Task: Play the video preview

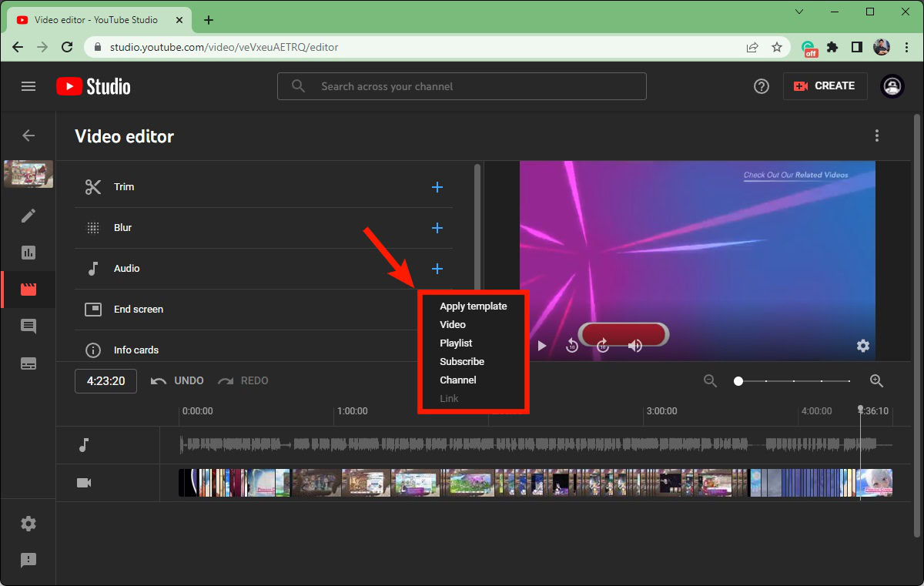Action: [541, 347]
